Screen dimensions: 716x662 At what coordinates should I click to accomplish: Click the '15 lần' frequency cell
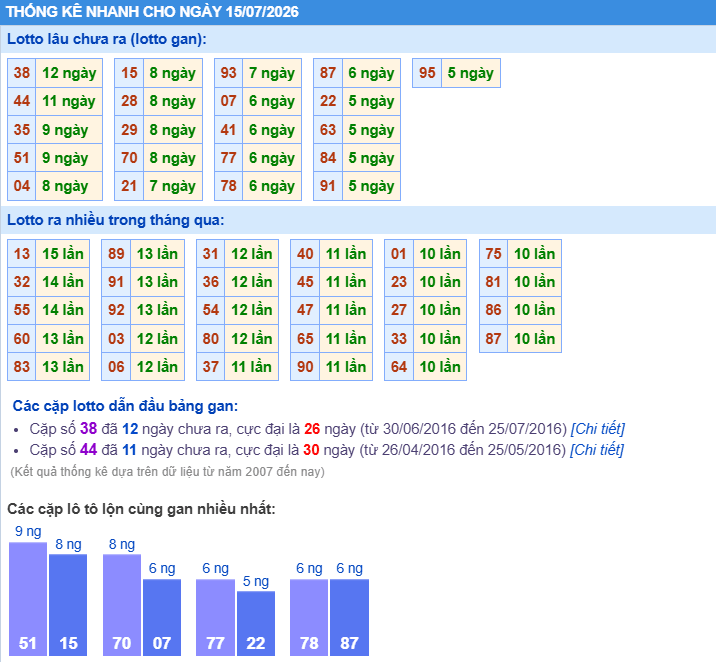pos(63,254)
